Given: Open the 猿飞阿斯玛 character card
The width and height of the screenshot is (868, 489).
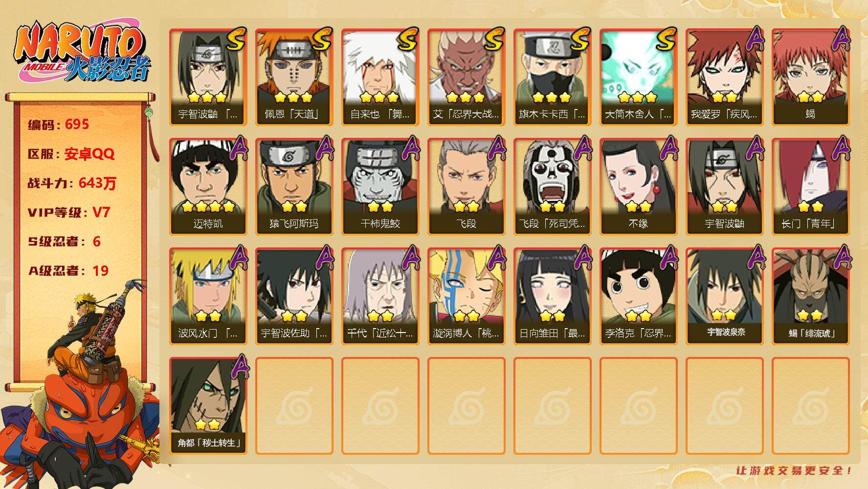Looking at the screenshot, I should pos(294,187).
